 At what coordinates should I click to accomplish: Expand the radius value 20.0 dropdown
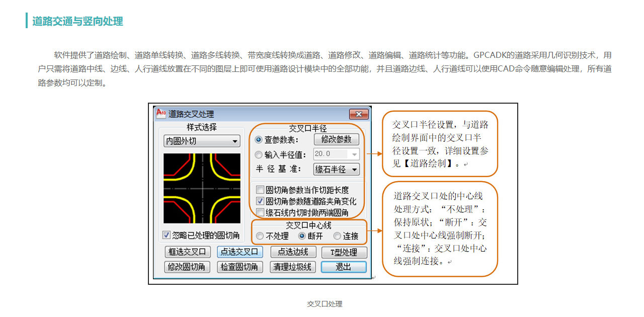coord(354,154)
